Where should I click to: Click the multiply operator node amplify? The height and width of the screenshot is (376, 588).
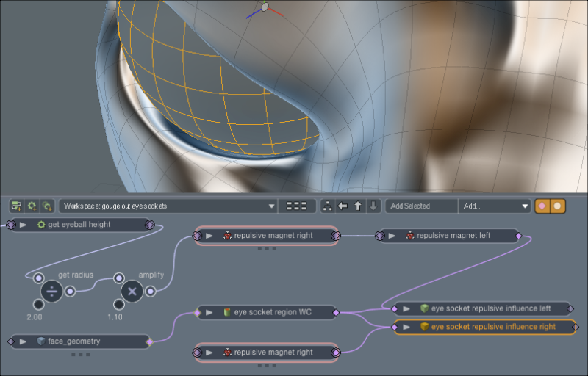(132, 292)
